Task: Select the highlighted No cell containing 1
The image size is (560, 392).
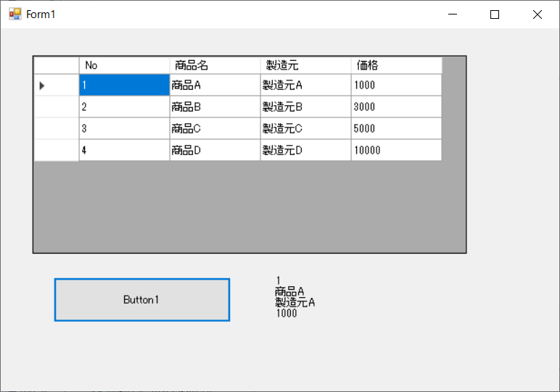Action: coord(124,85)
